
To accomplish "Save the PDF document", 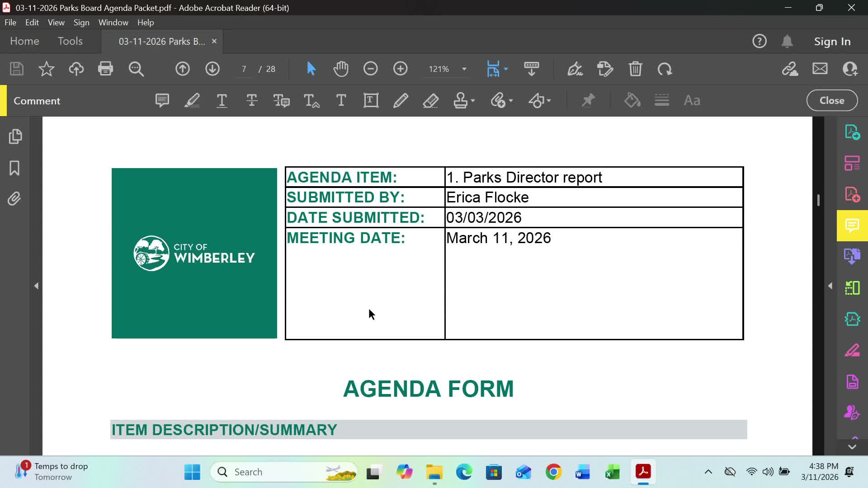I will coord(16,69).
